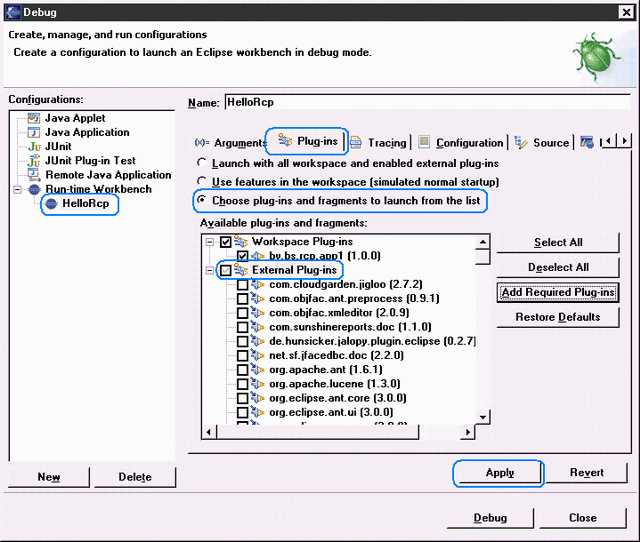Click the com.sunshinereports.doc plug-in icon
Viewport: 640px width, 542px height.
click(258, 327)
